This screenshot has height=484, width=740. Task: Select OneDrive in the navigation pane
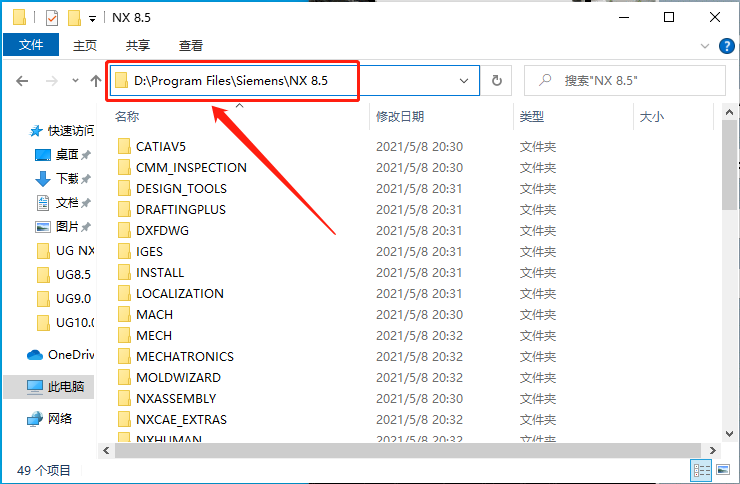tap(60, 355)
